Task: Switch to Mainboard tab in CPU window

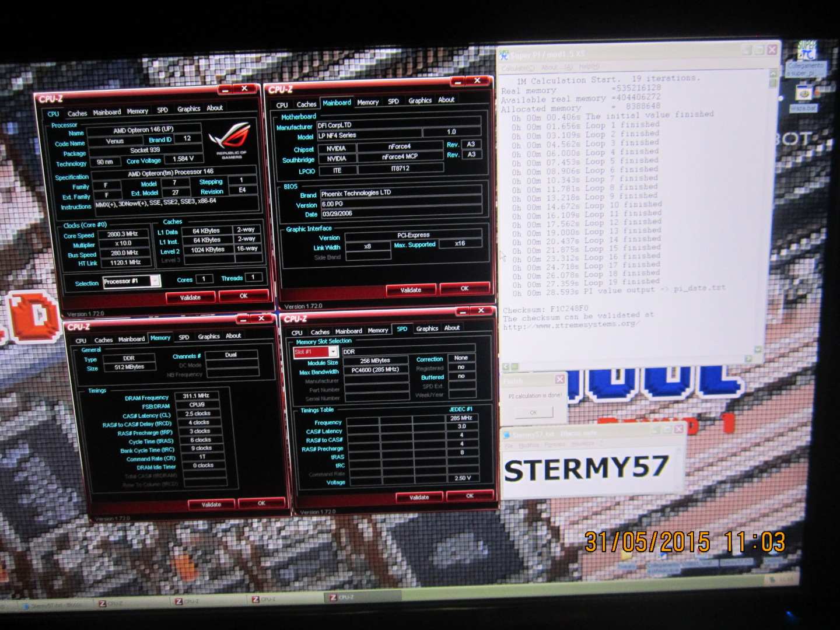Action: 107,112
